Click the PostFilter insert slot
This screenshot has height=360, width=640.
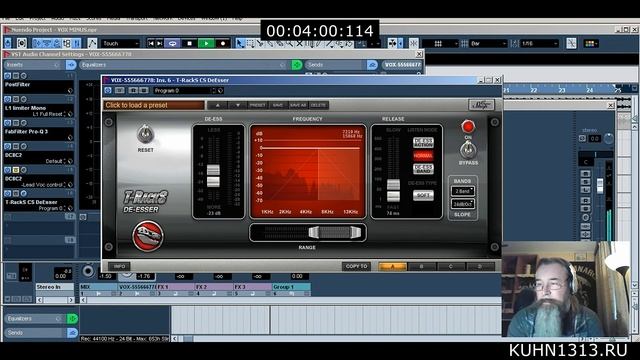tap(38, 87)
